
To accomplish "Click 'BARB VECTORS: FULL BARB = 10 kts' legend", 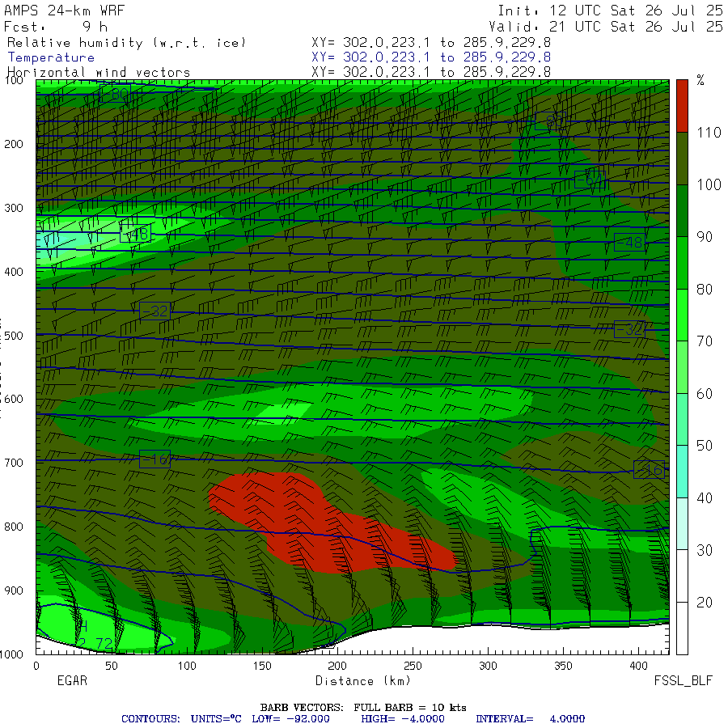I will coord(363,707).
